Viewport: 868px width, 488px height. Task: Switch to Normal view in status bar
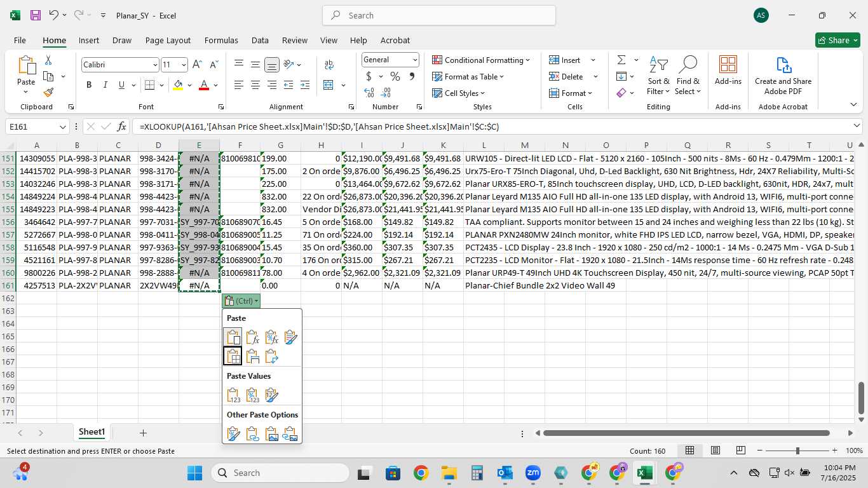(689, 451)
